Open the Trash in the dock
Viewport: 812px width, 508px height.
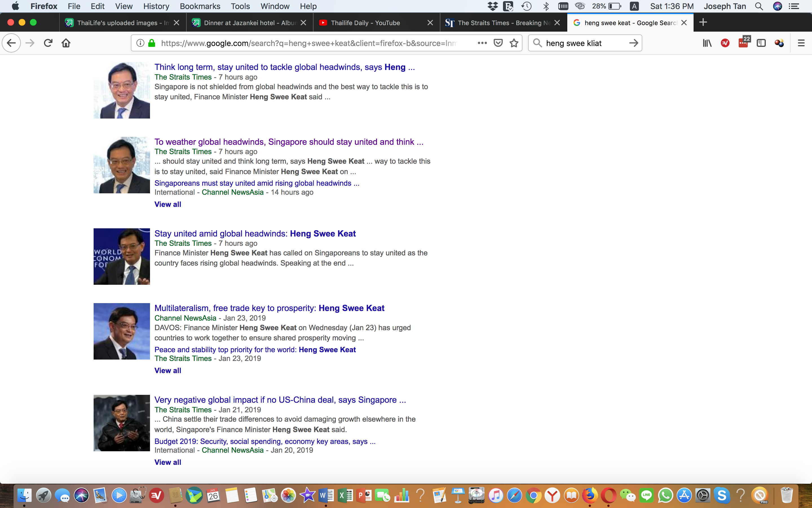coord(787,495)
